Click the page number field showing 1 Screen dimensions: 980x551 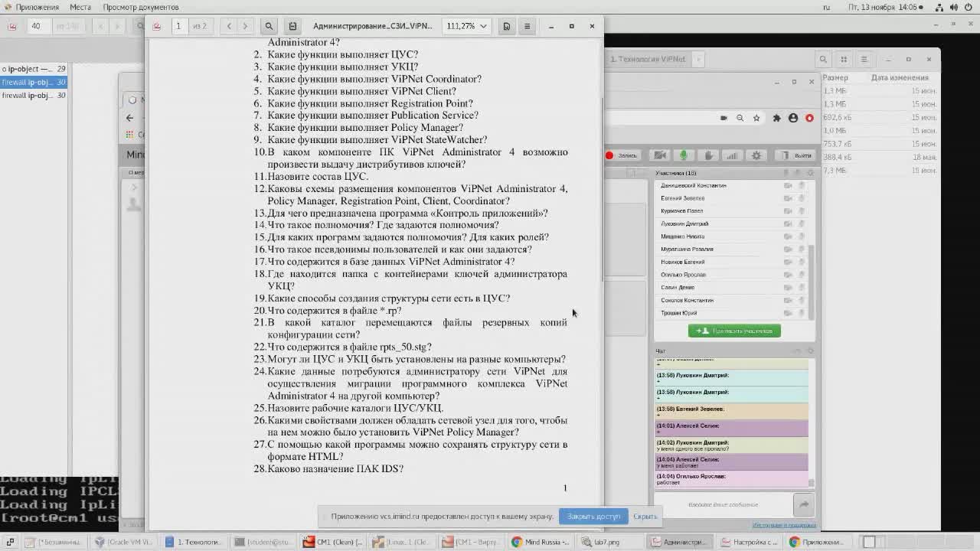[x=178, y=26]
